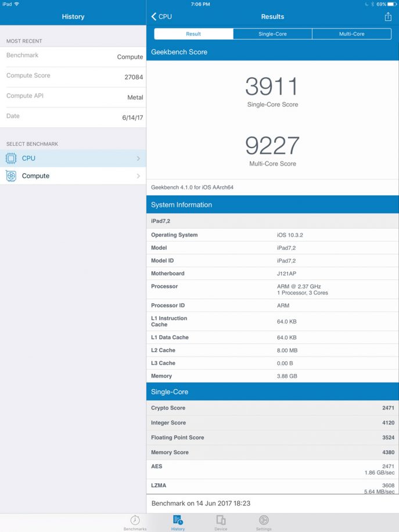The image size is (399, 532).
Task: Tap Benchmark on 14 Jun 2017 18:23 footer
Action: [x=201, y=503]
